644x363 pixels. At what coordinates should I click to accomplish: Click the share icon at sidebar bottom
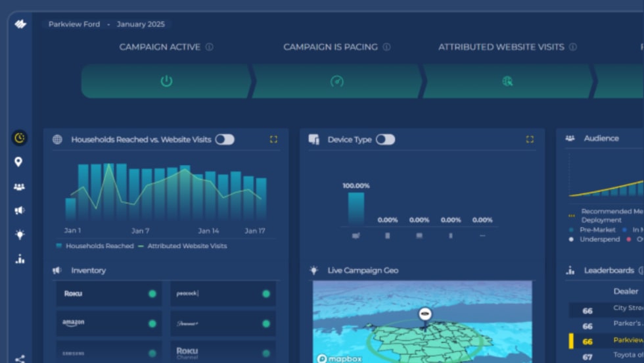click(x=20, y=359)
